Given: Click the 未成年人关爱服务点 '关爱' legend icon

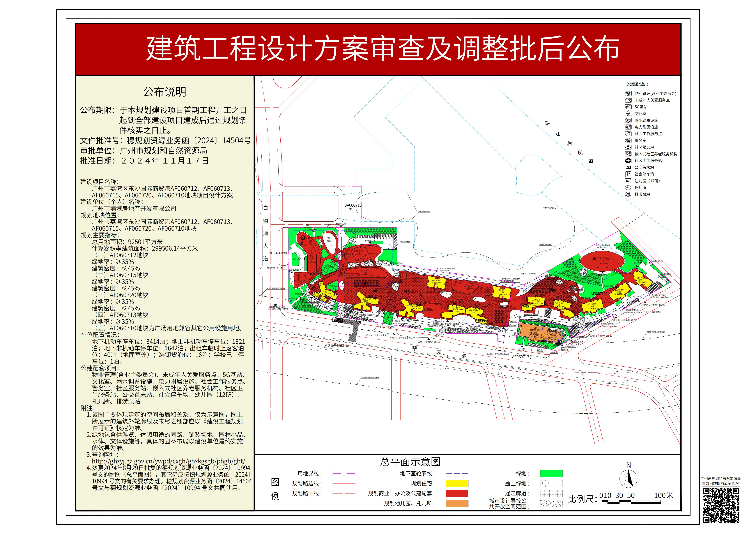Looking at the screenshot, I should tap(628, 100).
